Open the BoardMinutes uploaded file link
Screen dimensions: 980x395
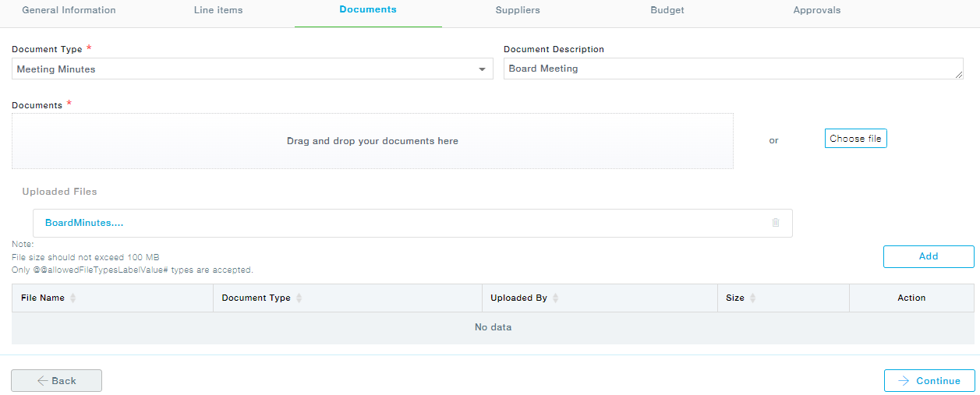[x=84, y=223]
